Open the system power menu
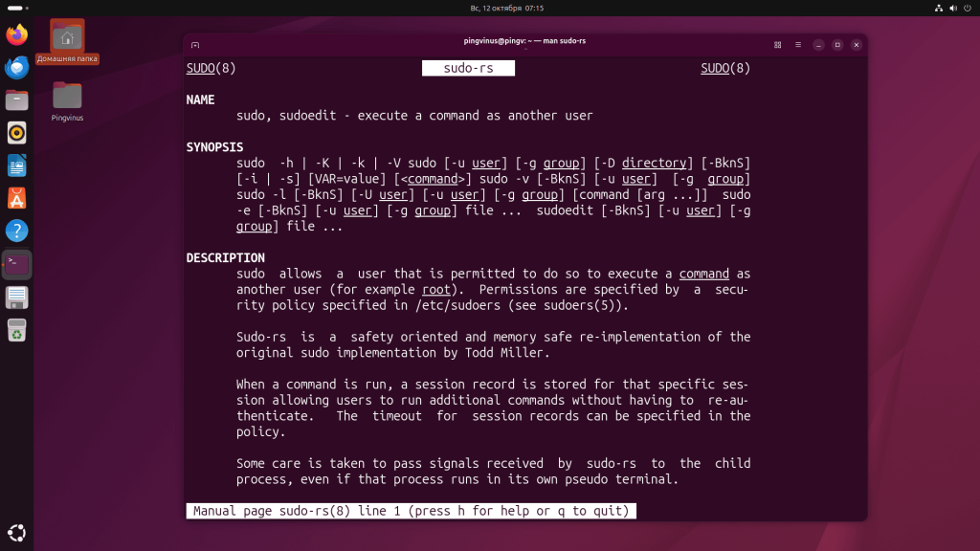 tap(969, 8)
